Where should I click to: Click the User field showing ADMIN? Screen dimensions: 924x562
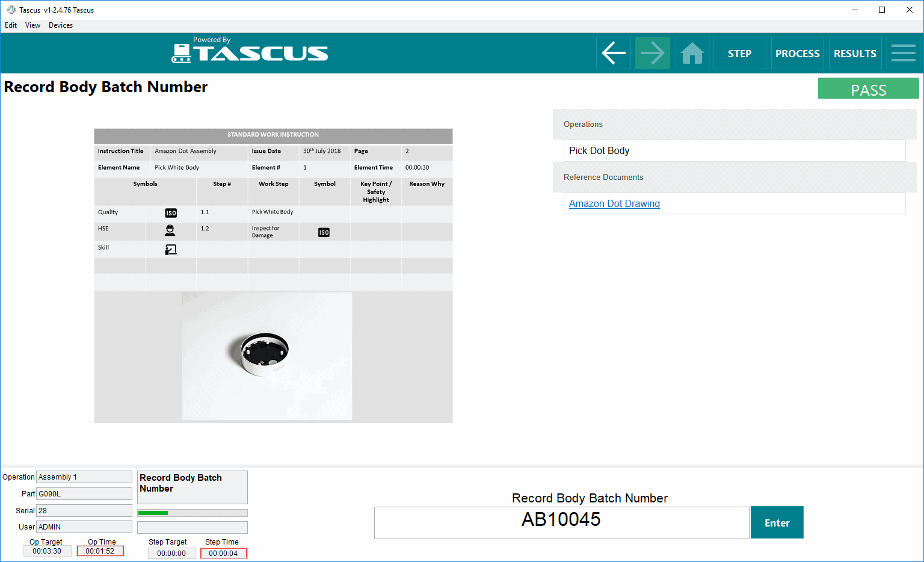pyautogui.click(x=84, y=526)
